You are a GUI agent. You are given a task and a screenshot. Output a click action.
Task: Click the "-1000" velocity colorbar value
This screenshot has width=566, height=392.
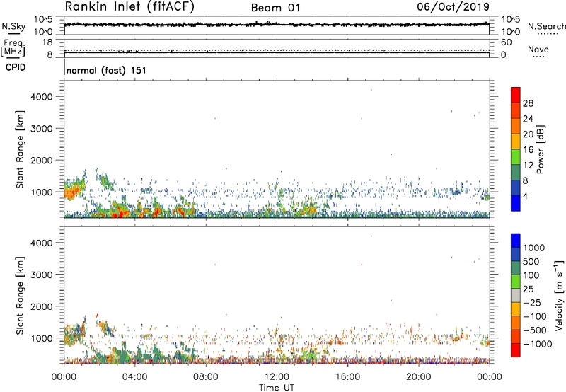(538, 344)
